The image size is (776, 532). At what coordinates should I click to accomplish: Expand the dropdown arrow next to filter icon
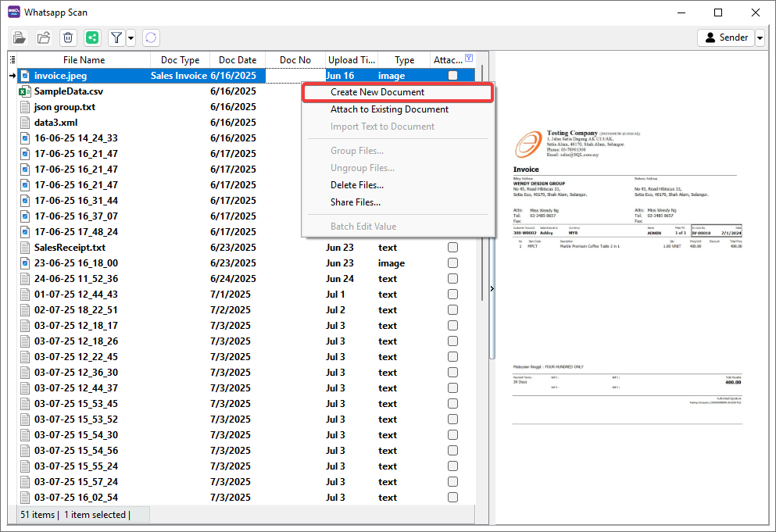pyautogui.click(x=131, y=37)
